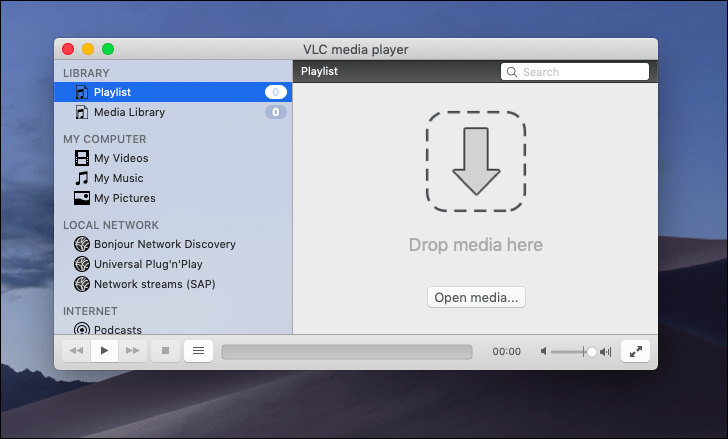The width and height of the screenshot is (728, 439).
Task: Click the My Videos film strip icon
Action: point(82,158)
